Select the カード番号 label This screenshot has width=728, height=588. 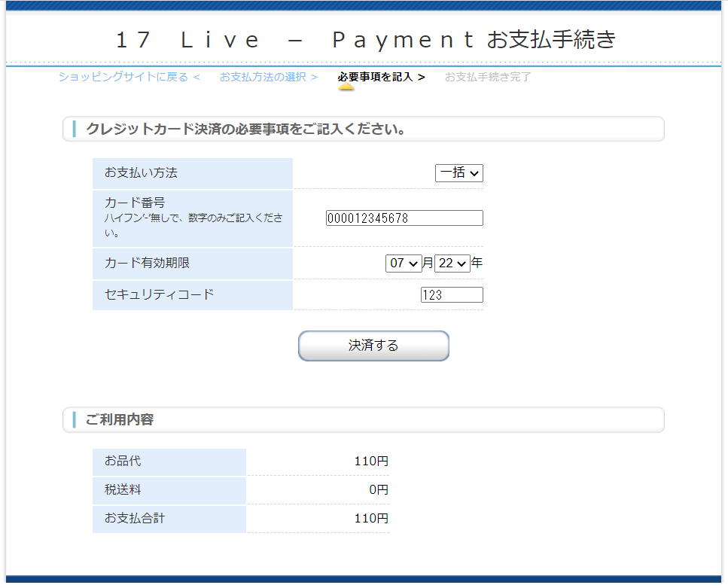tap(135, 203)
